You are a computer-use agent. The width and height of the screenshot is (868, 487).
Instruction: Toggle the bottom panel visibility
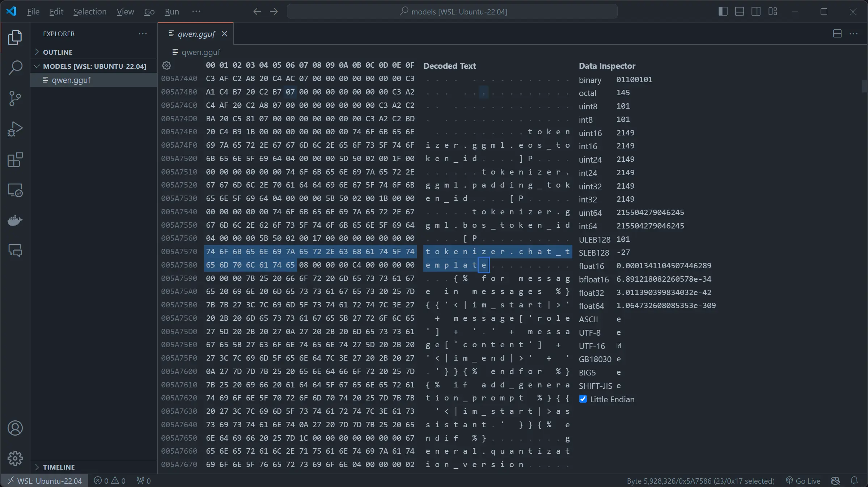(x=739, y=12)
